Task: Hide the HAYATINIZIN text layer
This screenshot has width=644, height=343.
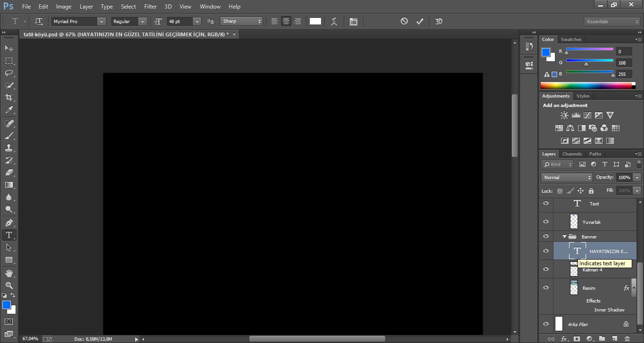Action: tap(546, 251)
